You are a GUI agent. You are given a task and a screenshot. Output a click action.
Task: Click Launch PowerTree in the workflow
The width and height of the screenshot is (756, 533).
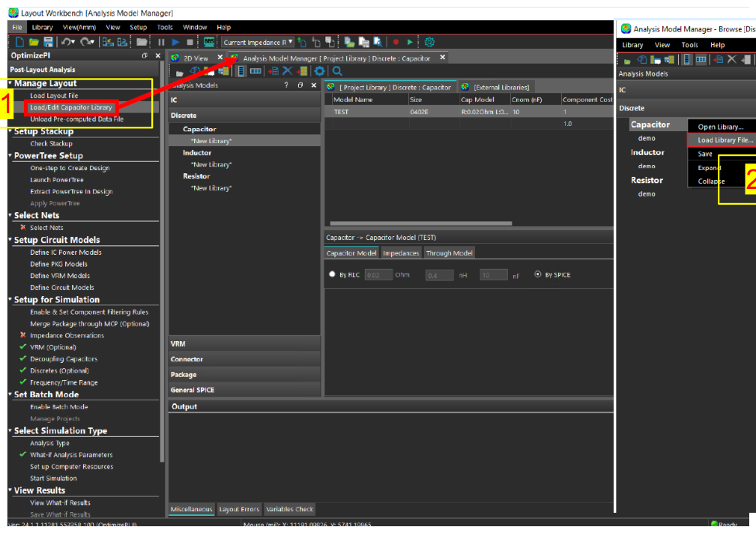tap(57, 179)
